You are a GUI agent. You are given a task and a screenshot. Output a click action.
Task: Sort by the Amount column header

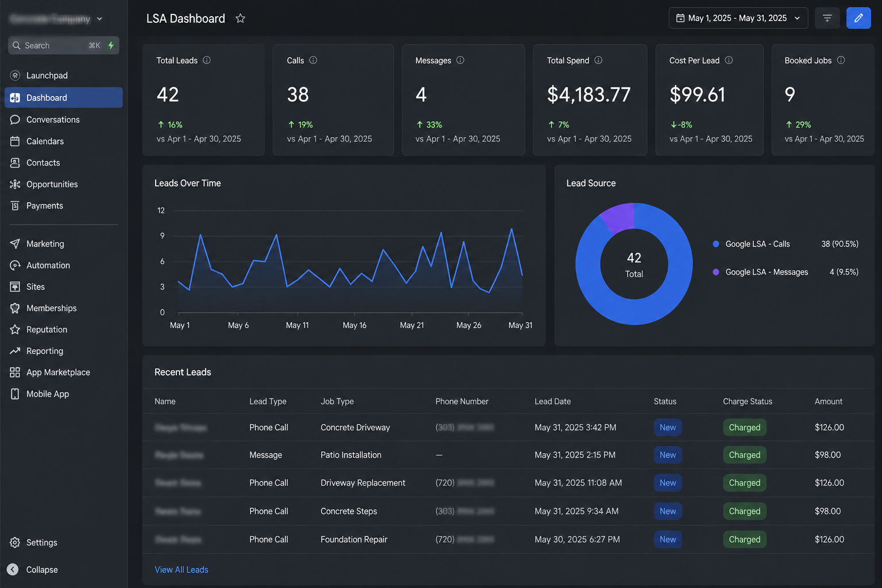[829, 401]
